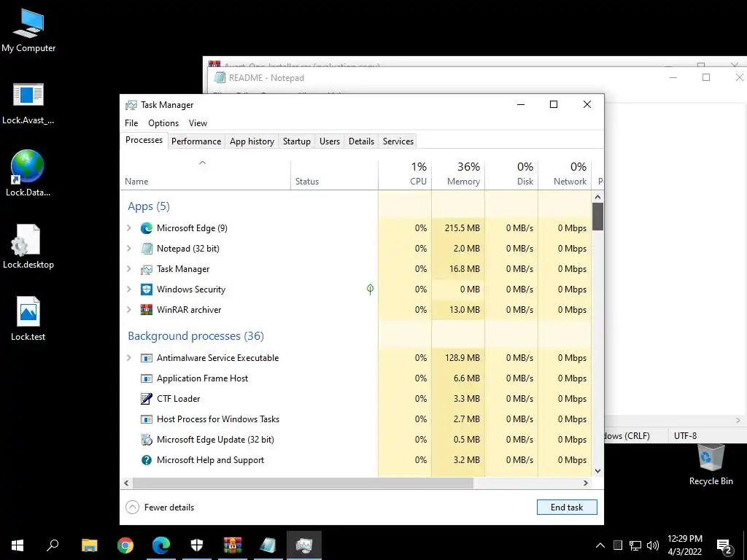Image resolution: width=747 pixels, height=560 pixels.
Task: Open taskbar search magnifier
Action: click(x=53, y=545)
